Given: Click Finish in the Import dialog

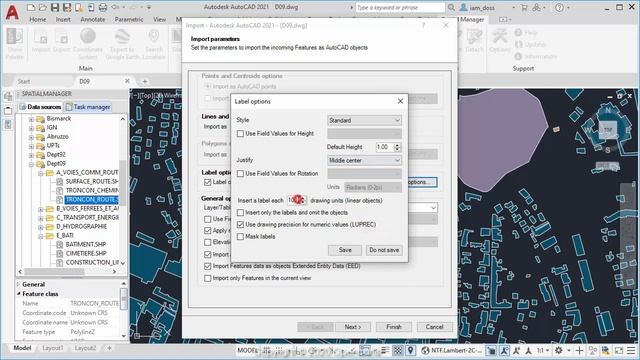Looking at the screenshot, I should 394,327.
